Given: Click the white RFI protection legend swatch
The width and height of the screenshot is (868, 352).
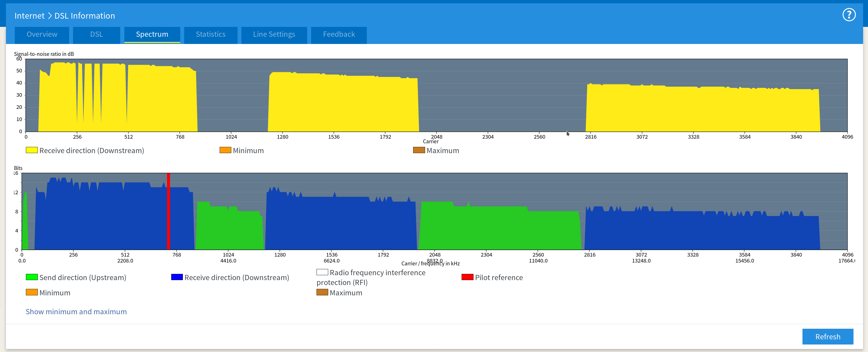Looking at the screenshot, I should click(x=322, y=272).
